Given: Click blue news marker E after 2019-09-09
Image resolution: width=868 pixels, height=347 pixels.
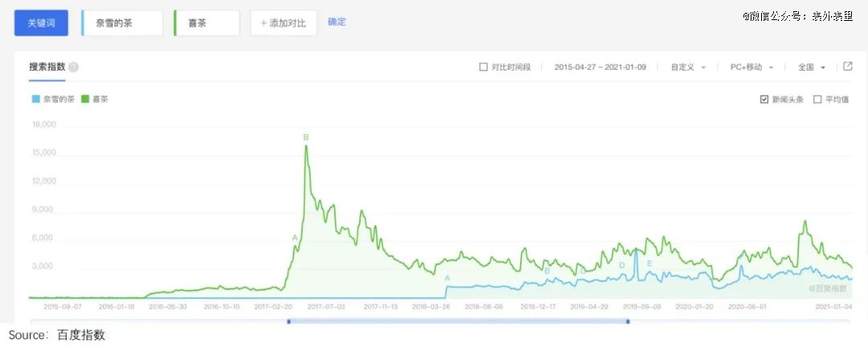Looking at the screenshot, I should 650,263.
